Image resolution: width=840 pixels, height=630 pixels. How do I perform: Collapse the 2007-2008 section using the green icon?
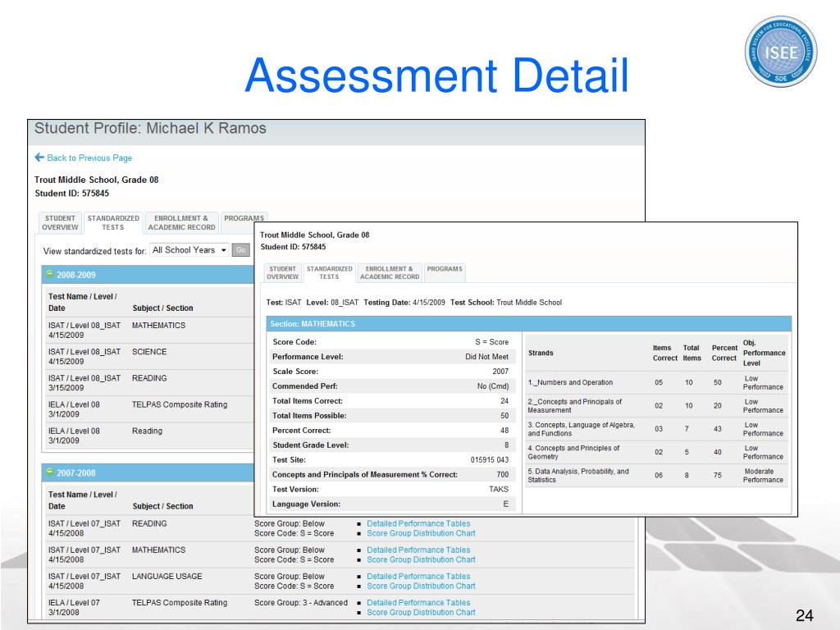(49, 472)
